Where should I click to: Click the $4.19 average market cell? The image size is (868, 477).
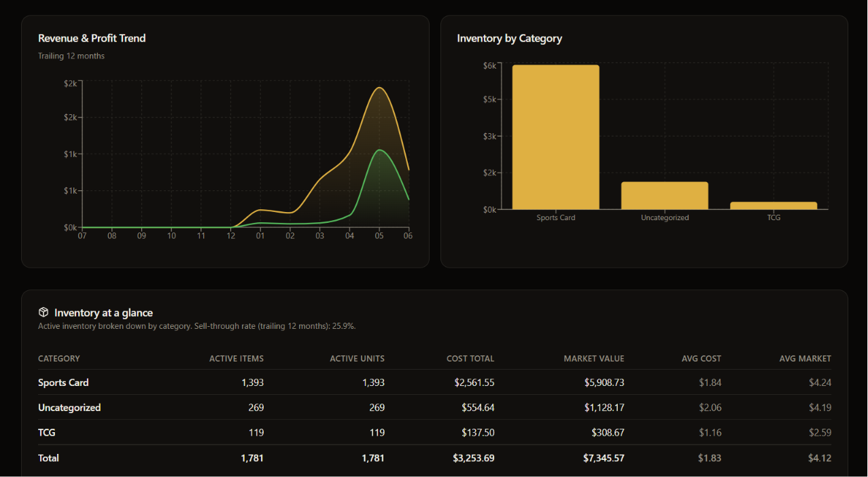coord(820,408)
